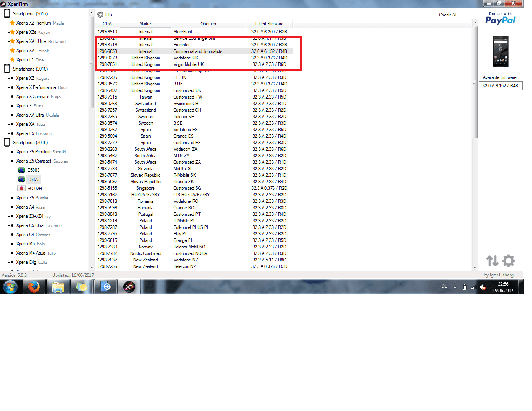This screenshot has width=532, height=411.
Task: Select the Telecom NZ row
Action: 194,266
